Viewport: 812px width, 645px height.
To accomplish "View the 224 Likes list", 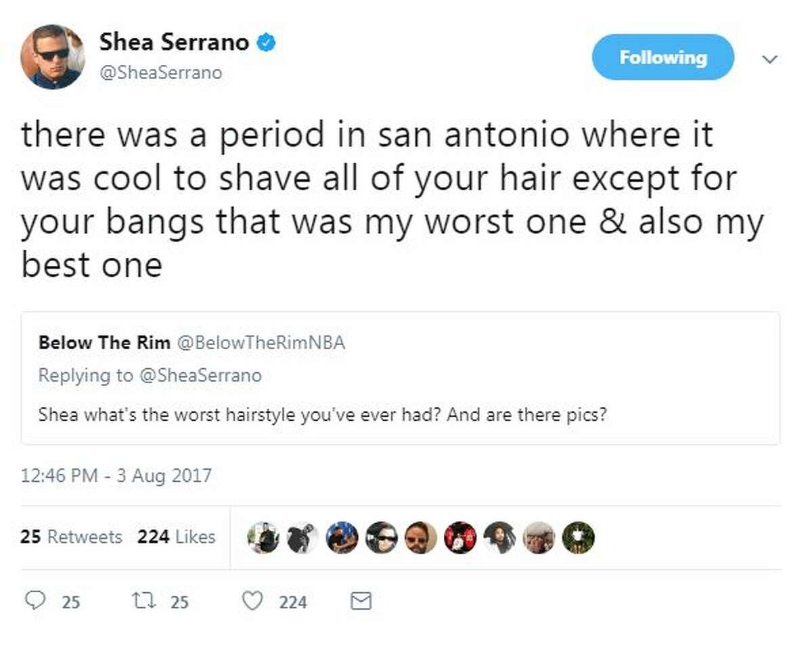I will 176,537.
